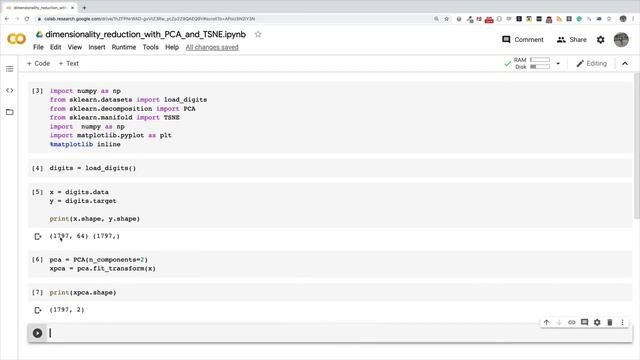Click the digits = load_digits() line
The height and width of the screenshot is (360, 640).
click(x=93, y=168)
